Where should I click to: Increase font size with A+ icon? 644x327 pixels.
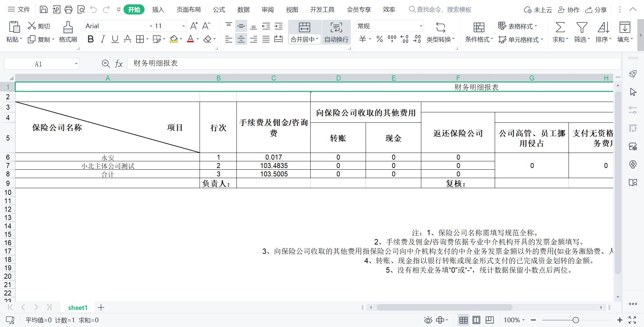click(x=194, y=26)
